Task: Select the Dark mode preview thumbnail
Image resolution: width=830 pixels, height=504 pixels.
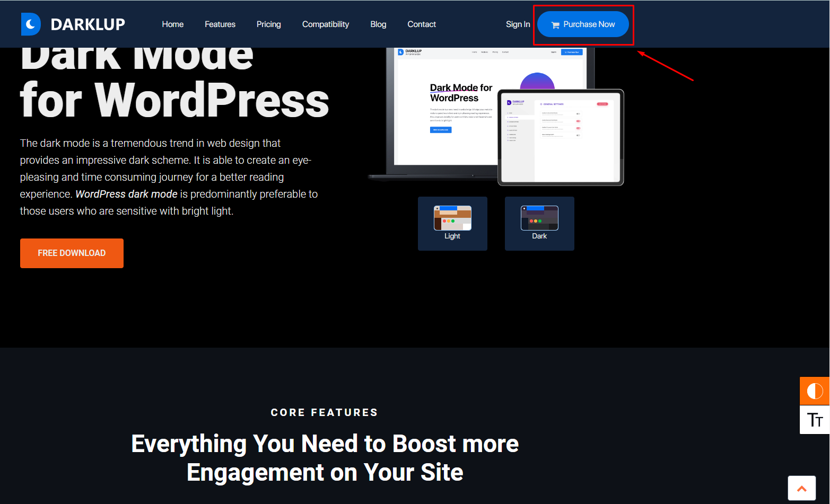Action: coord(539,224)
